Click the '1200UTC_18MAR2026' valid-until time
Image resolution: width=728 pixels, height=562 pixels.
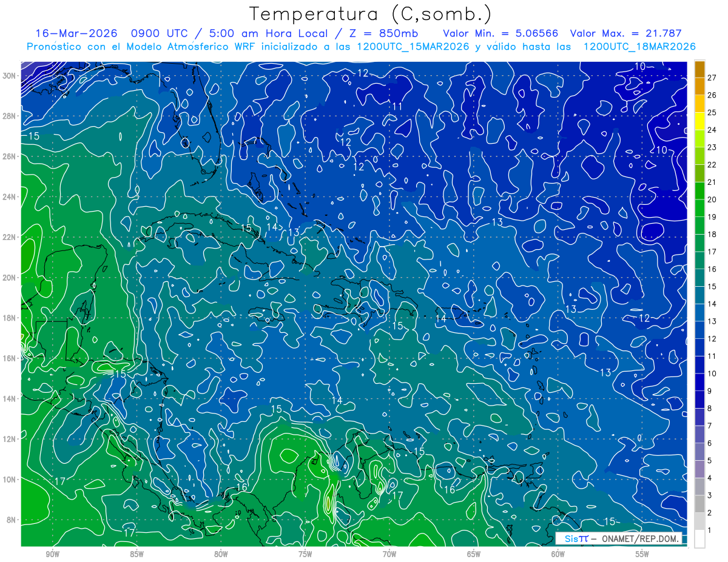tap(639, 47)
